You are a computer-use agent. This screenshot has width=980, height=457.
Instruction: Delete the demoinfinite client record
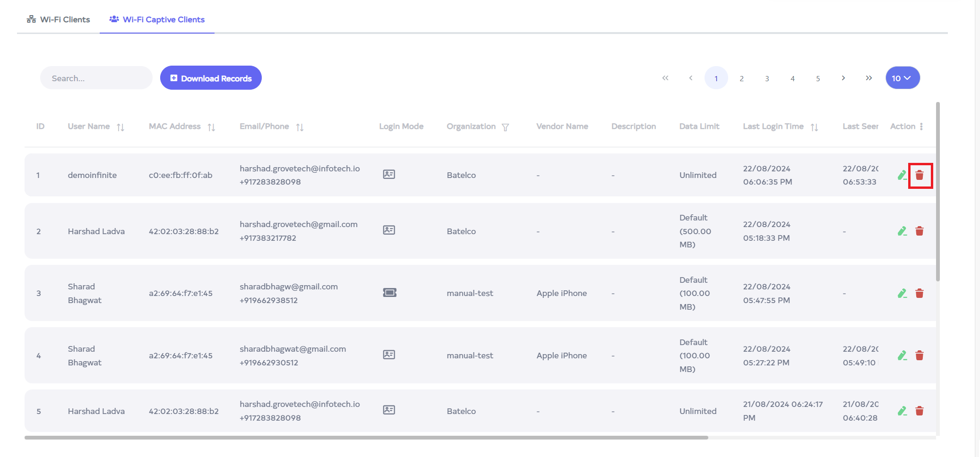point(920,176)
